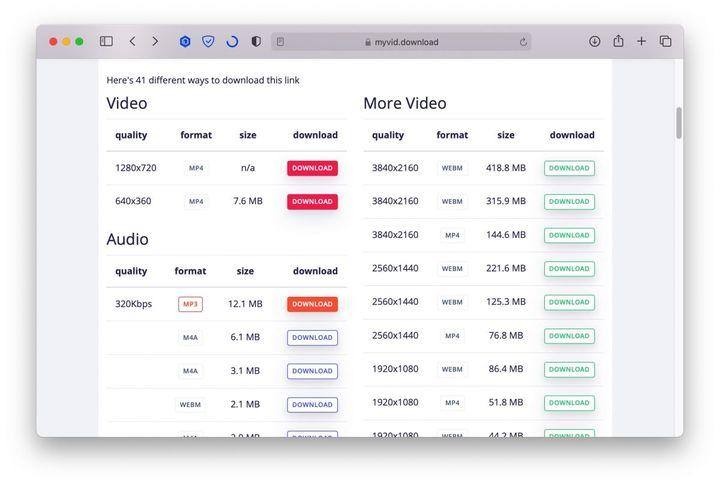This screenshot has width=720, height=485.
Task: Show the Safari downloads list
Action: click(x=594, y=41)
